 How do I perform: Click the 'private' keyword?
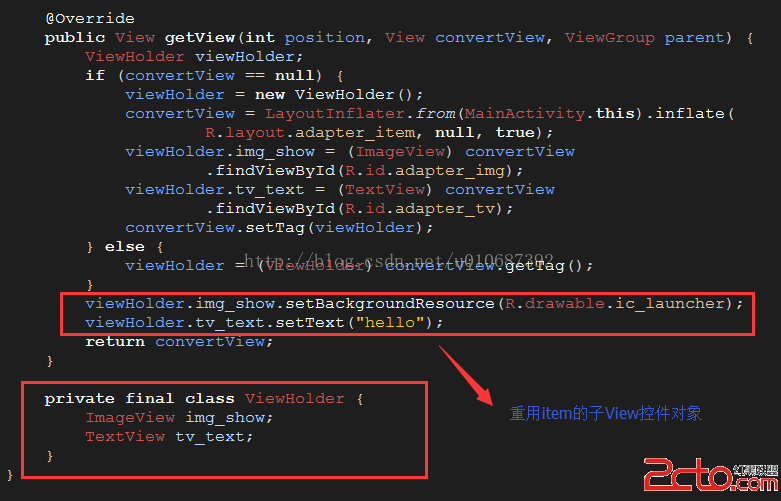point(80,399)
